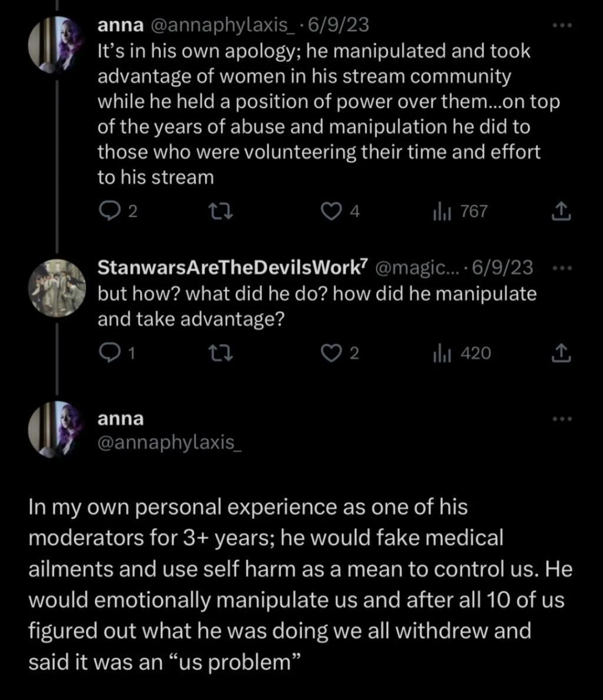Viewport: 603px width, 700px height.
Task: Open more options on anna's first tweet
Action: coord(562,26)
